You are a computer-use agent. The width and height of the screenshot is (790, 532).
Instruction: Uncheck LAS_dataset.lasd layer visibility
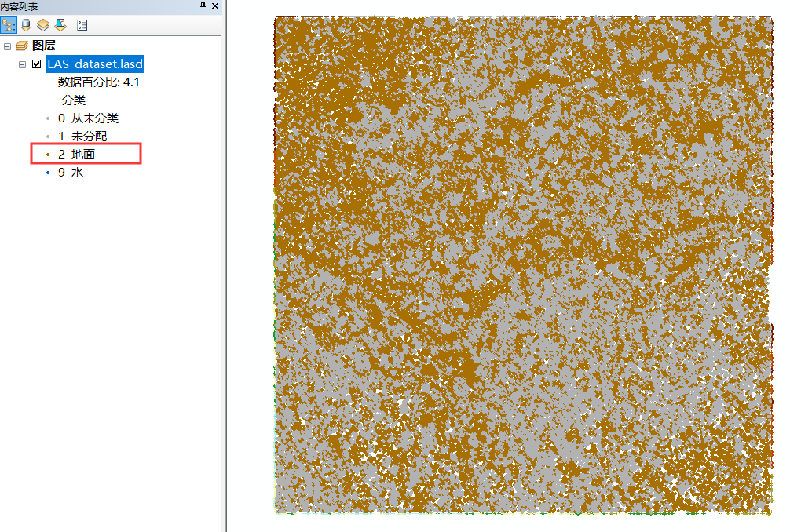pyautogui.click(x=36, y=64)
